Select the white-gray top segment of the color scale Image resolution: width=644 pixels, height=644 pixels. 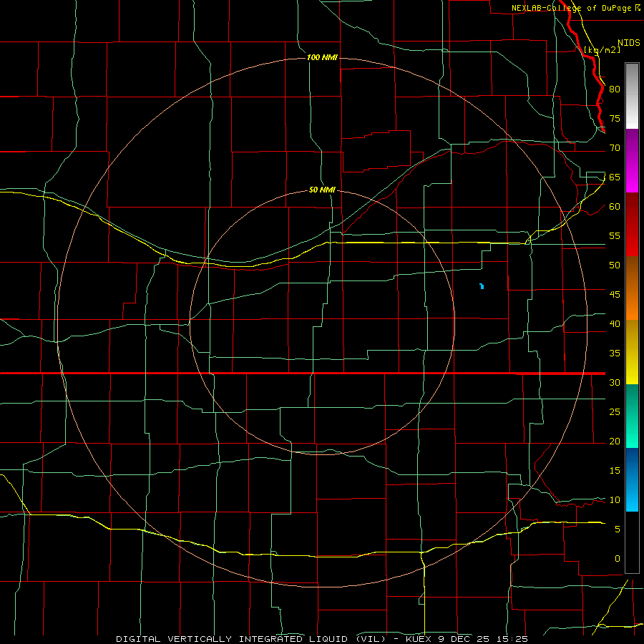[x=632, y=96]
